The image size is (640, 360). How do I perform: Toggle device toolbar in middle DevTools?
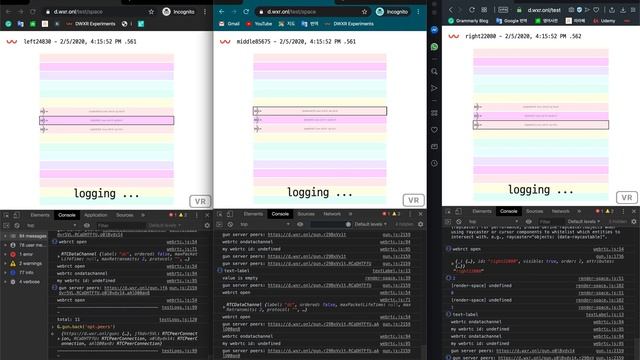tap(230, 214)
